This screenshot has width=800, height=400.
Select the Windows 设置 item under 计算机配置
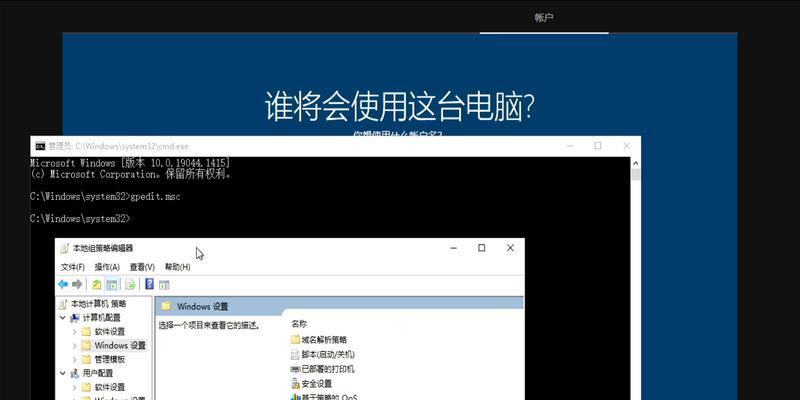tap(120, 345)
